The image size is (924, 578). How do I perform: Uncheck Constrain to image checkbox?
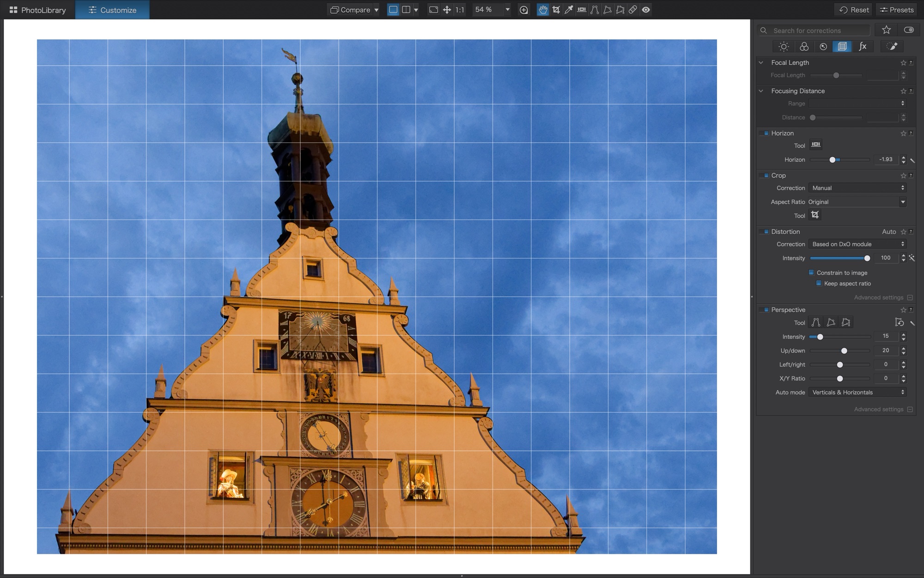tap(811, 272)
